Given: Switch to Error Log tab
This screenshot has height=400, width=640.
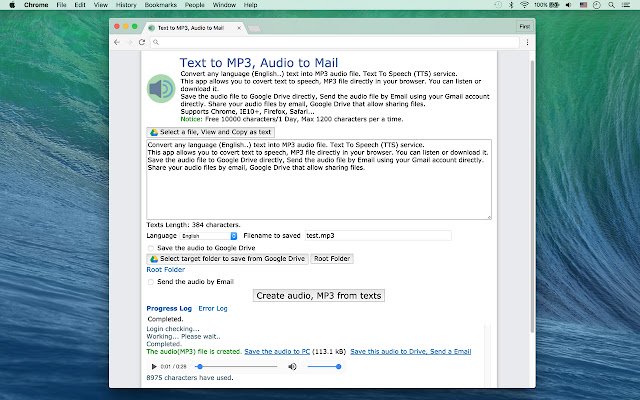Looking at the screenshot, I should 213,309.
